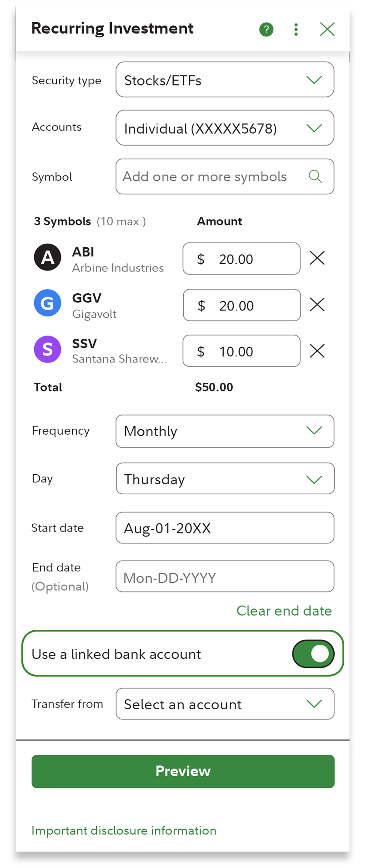Click the ABI circular symbol badge

pos(48,257)
